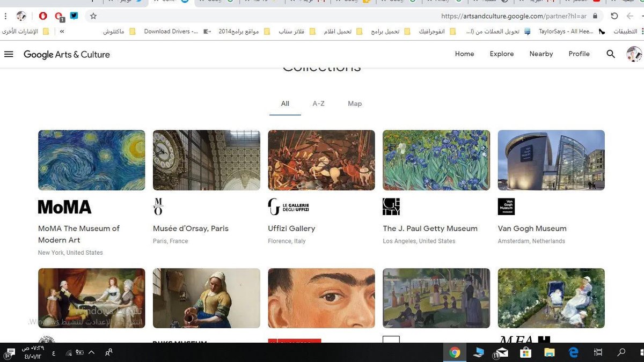Open the Van Gogh Museum building thumbnail
Viewport: 644px width, 362px height.
click(551, 160)
